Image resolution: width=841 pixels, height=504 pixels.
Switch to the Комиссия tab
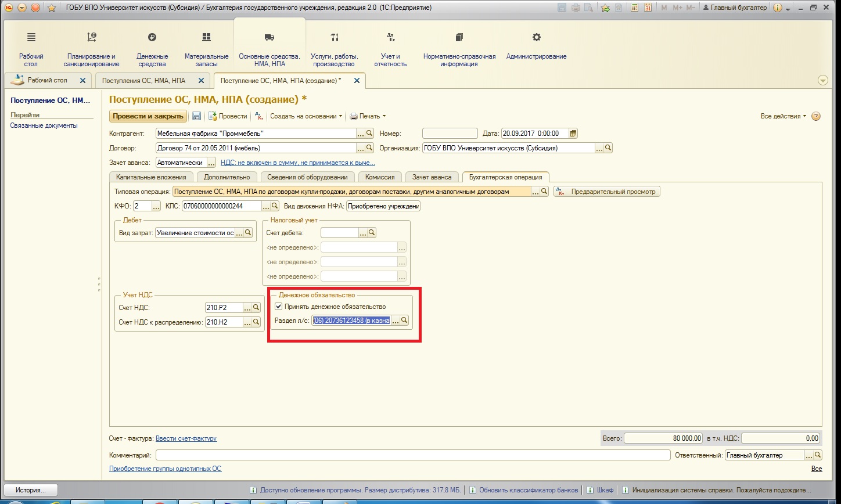pyautogui.click(x=380, y=177)
